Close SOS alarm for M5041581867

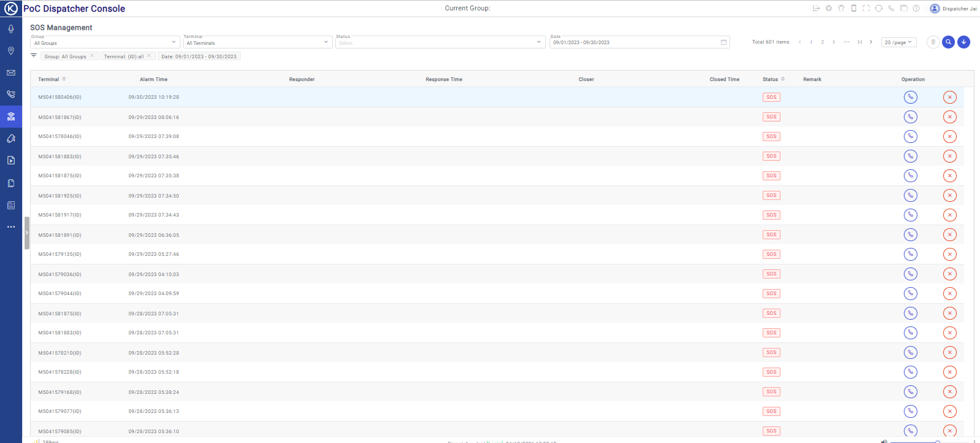point(950,117)
